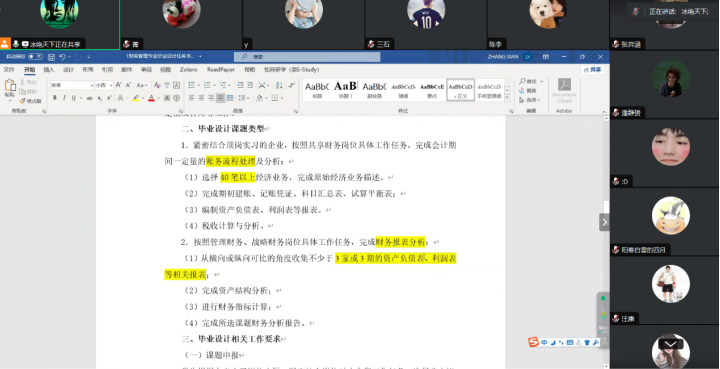Toggle the active Justify alignment button
Screen dimensions: 720x369
point(220,98)
